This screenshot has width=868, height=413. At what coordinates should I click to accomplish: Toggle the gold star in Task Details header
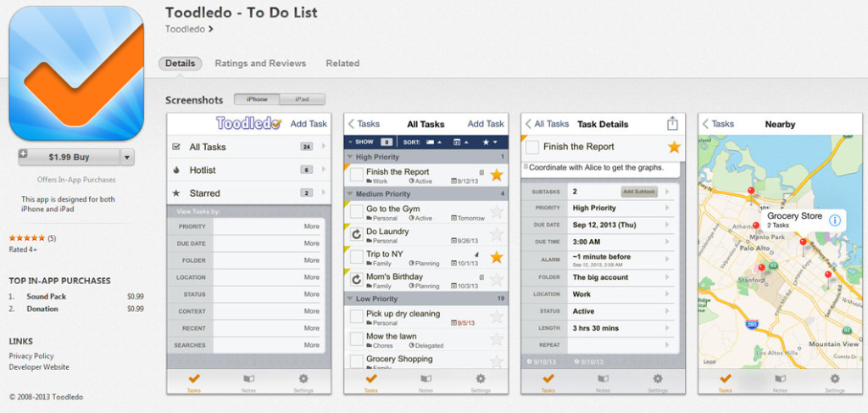pos(674,147)
